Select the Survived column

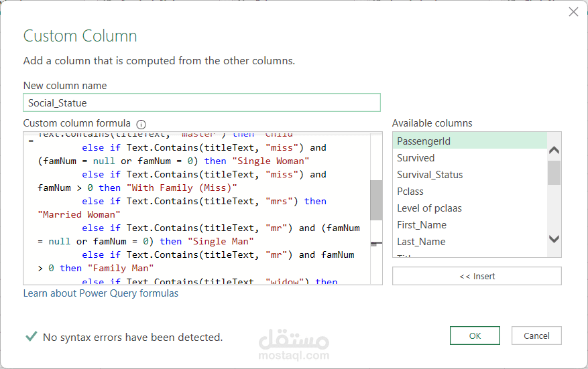(x=416, y=158)
